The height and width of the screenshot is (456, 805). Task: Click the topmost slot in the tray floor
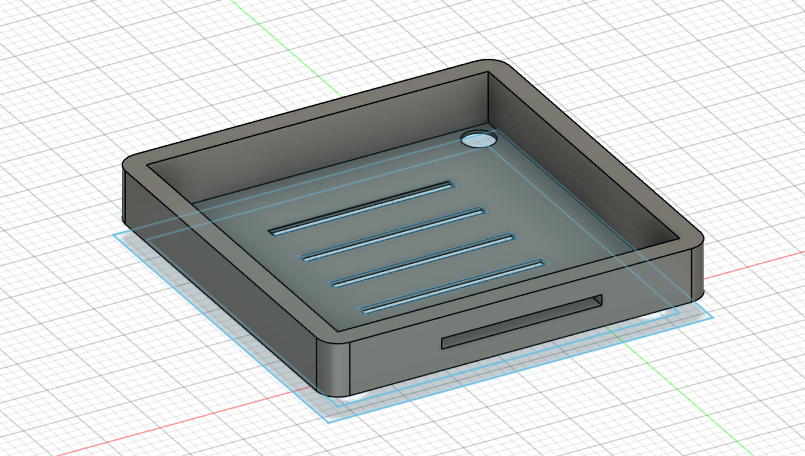tap(362, 208)
